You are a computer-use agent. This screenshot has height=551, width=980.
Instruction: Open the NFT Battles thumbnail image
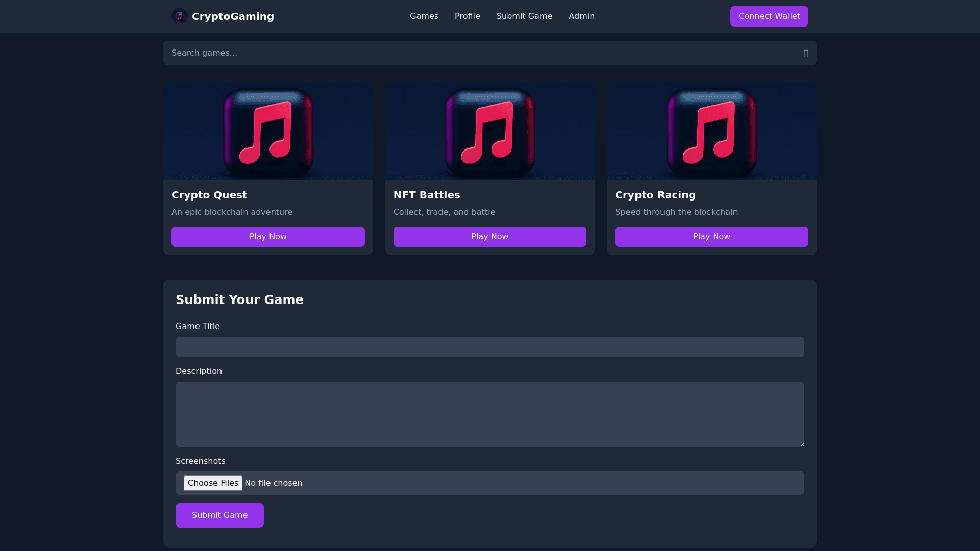[489, 131]
